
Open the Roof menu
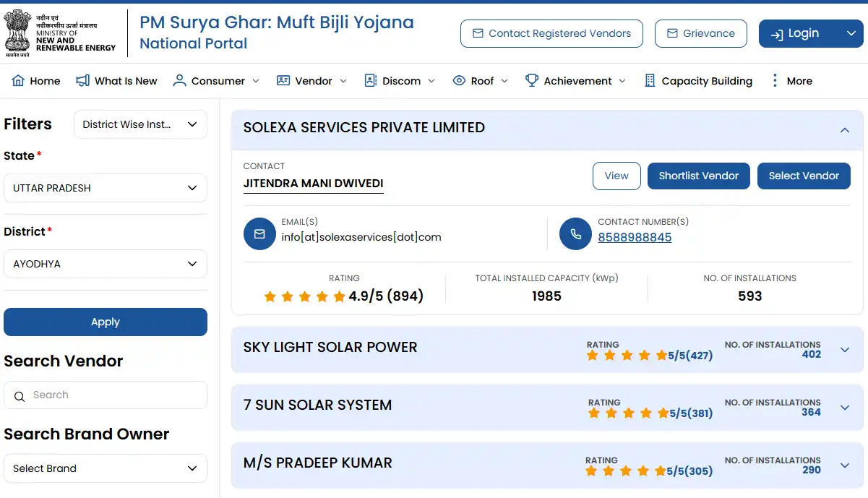(x=480, y=81)
